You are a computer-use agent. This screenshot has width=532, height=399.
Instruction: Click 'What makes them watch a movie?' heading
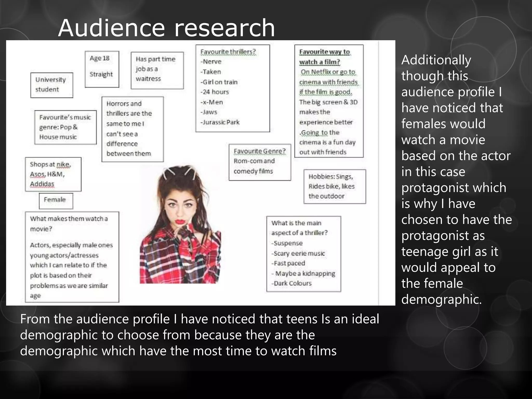(69, 224)
